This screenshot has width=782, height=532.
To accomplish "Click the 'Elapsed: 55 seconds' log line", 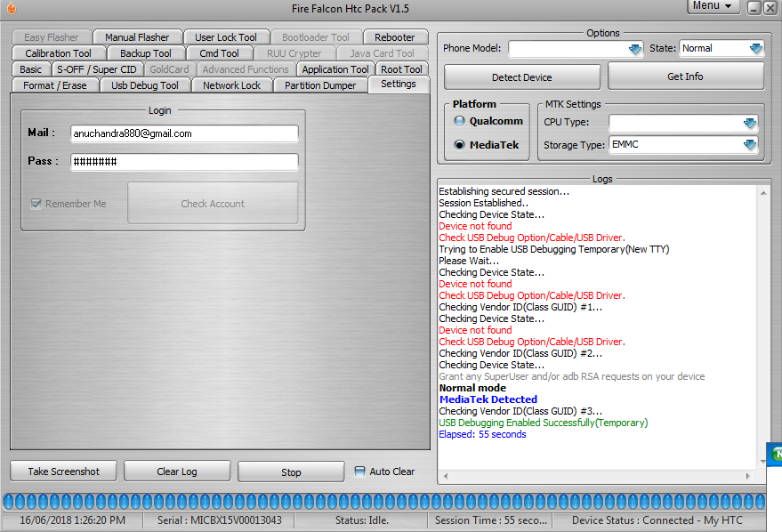I will 483,434.
